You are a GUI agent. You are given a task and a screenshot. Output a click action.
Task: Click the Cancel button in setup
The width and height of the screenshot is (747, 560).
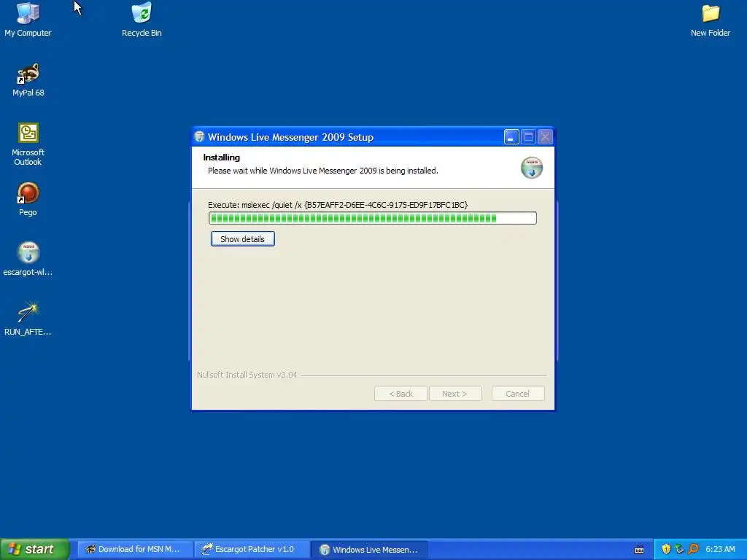point(518,394)
